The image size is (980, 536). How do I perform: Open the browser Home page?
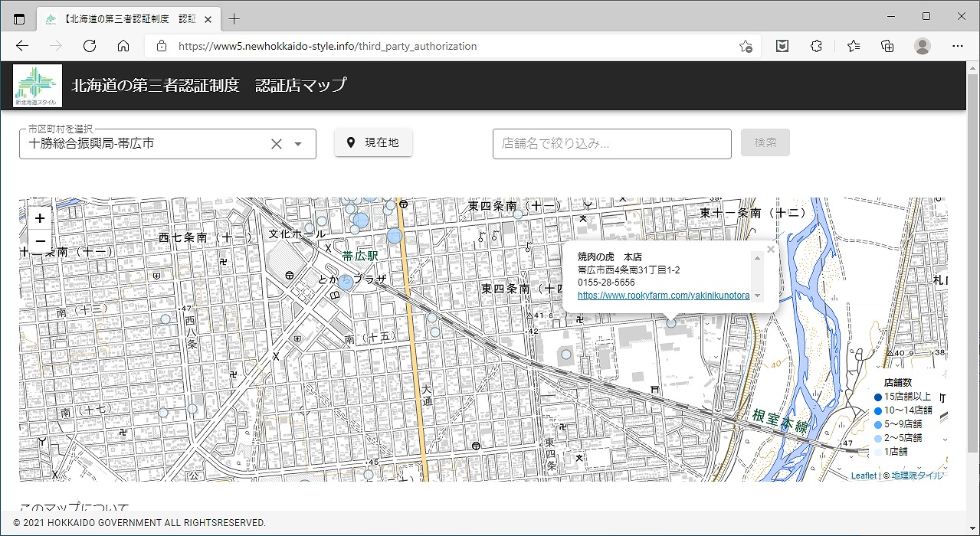123,46
